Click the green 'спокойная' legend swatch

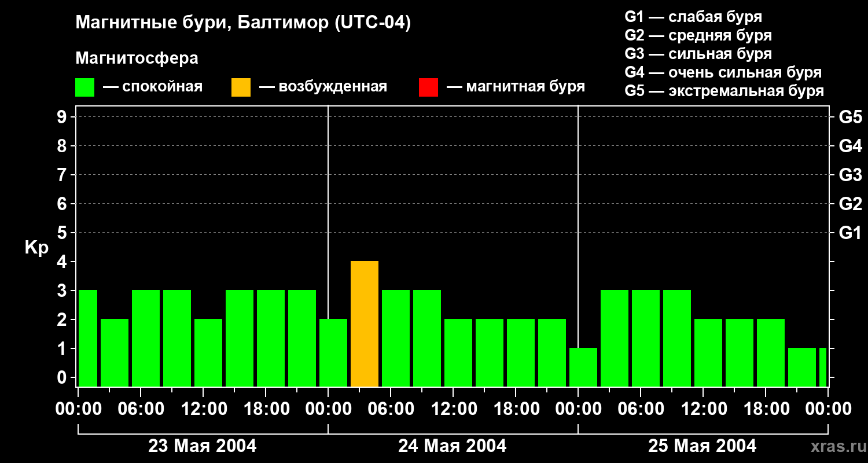coord(84,87)
